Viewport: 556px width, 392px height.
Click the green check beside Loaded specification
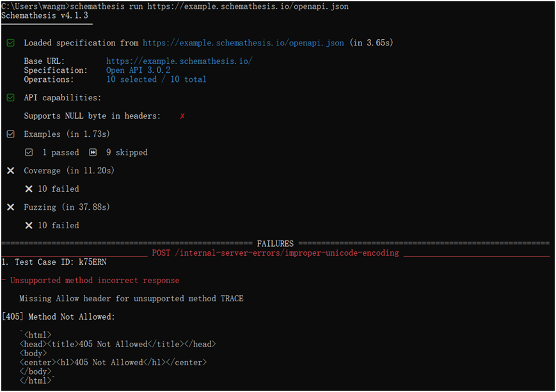[x=10, y=43]
